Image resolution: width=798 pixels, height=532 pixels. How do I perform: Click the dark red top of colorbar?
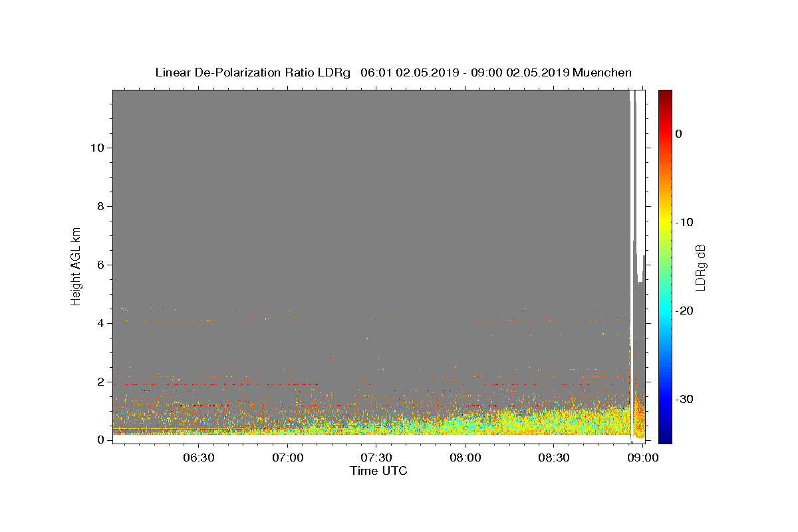click(665, 96)
